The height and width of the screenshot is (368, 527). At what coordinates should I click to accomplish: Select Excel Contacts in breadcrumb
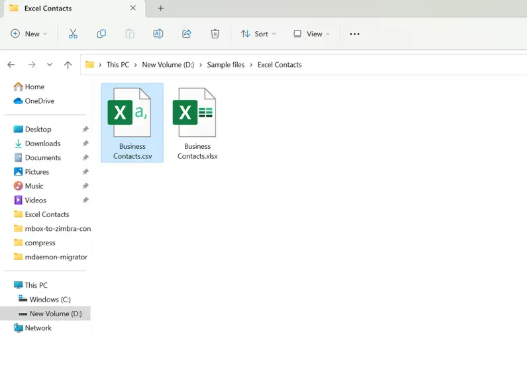pyautogui.click(x=279, y=65)
